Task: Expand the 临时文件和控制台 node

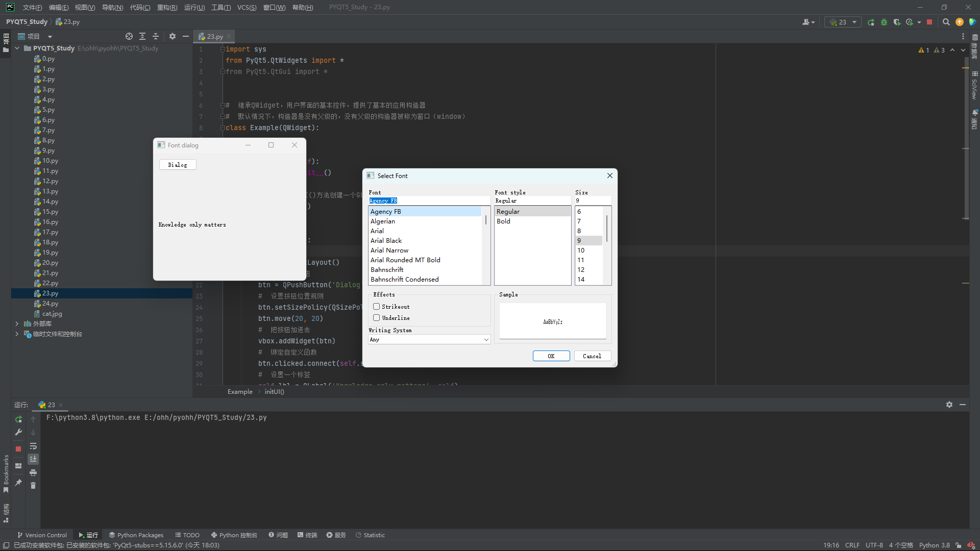Action: pyautogui.click(x=17, y=334)
